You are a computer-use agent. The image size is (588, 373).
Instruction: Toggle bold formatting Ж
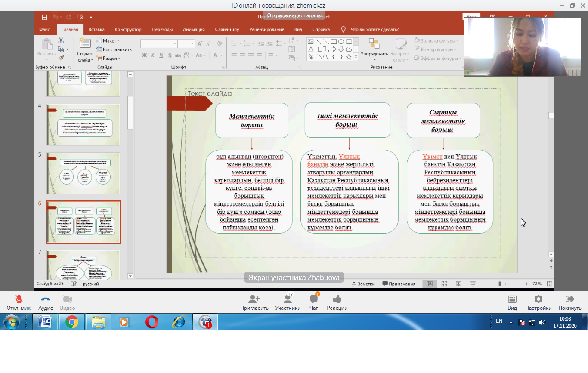point(145,55)
